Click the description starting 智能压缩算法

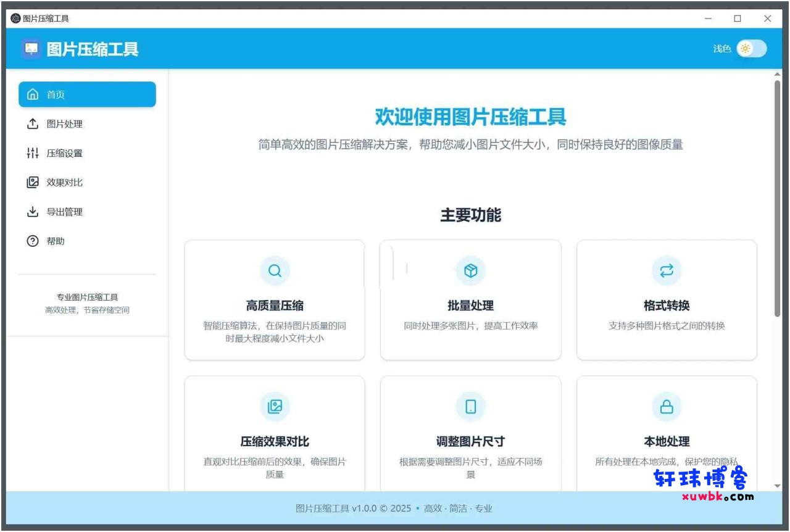click(x=275, y=332)
